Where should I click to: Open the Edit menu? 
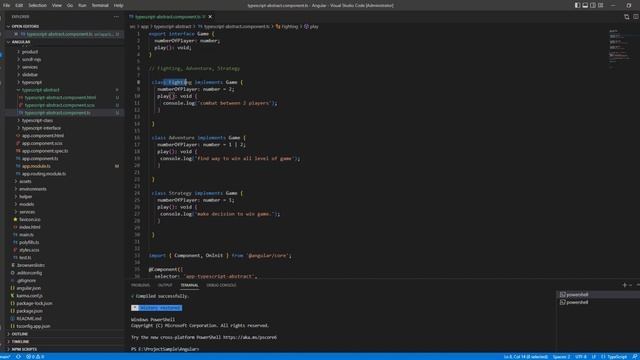point(19,5)
